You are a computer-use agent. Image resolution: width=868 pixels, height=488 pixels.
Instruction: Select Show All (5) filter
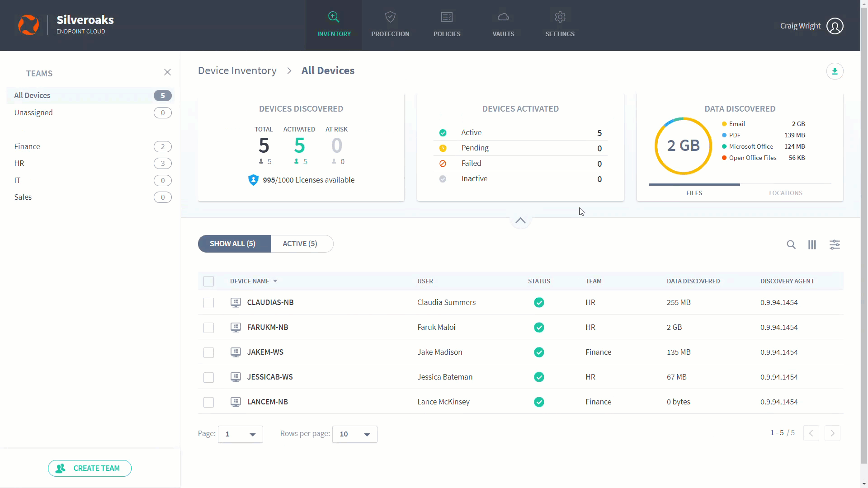[234, 244]
